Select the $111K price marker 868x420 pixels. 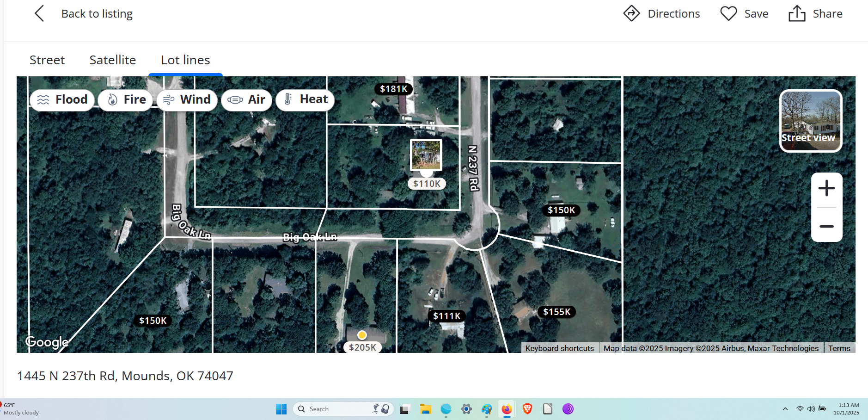(446, 316)
